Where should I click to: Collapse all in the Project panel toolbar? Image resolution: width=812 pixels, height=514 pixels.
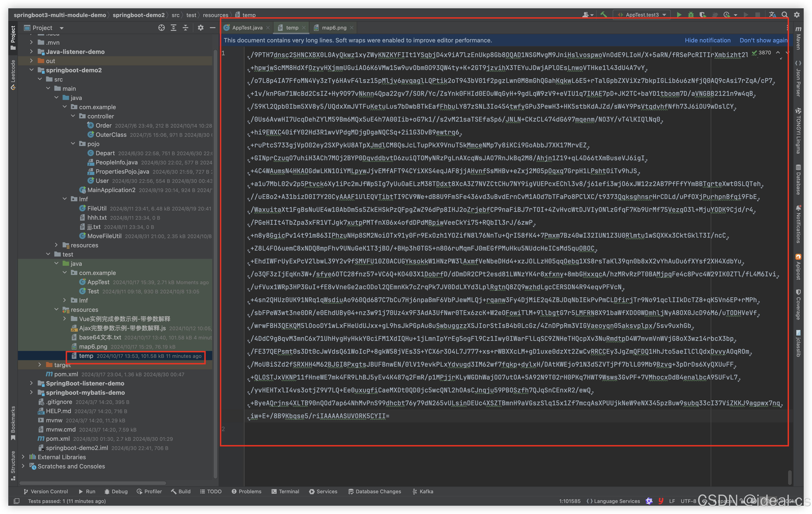tap(186, 28)
